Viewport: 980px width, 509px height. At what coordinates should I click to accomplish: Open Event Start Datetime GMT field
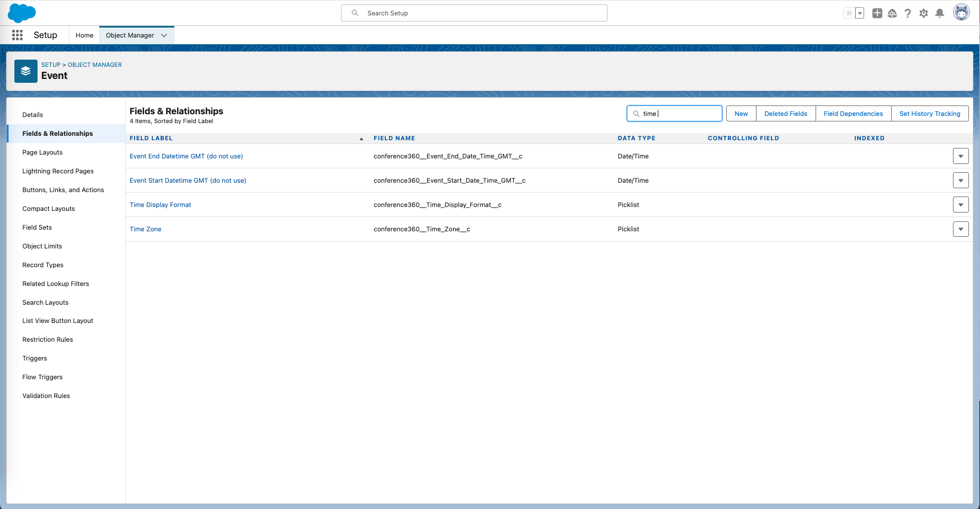(x=188, y=181)
